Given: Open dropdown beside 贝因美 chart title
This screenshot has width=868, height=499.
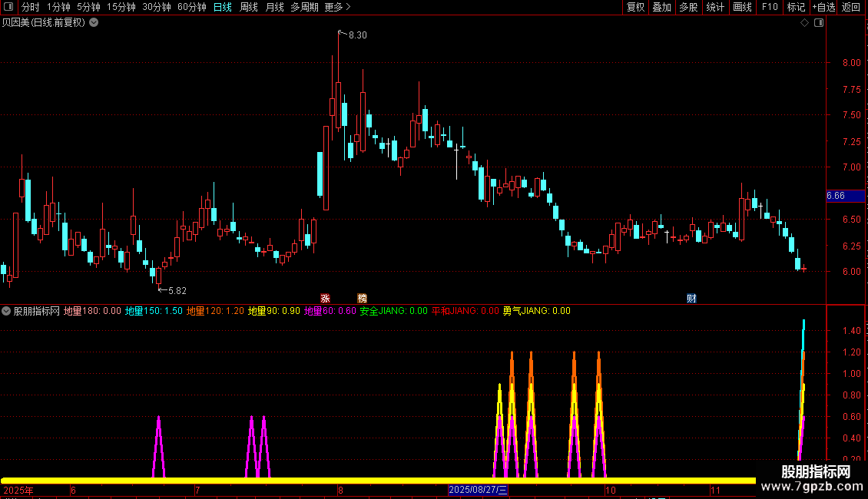Looking at the screenshot, I should [94, 22].
